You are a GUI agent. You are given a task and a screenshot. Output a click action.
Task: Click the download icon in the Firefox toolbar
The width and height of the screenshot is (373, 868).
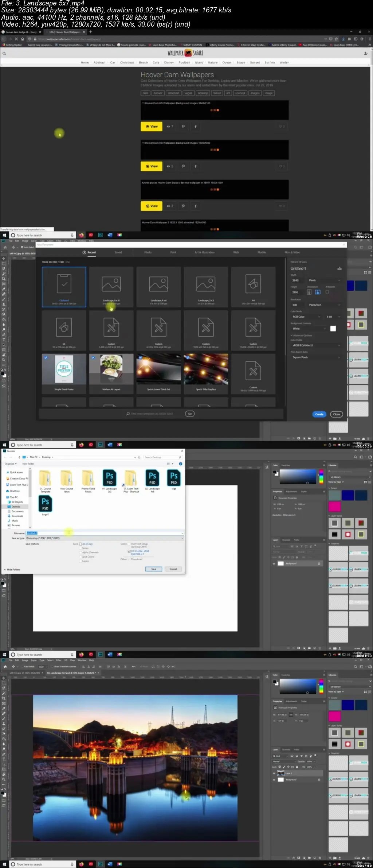[343, 39]
